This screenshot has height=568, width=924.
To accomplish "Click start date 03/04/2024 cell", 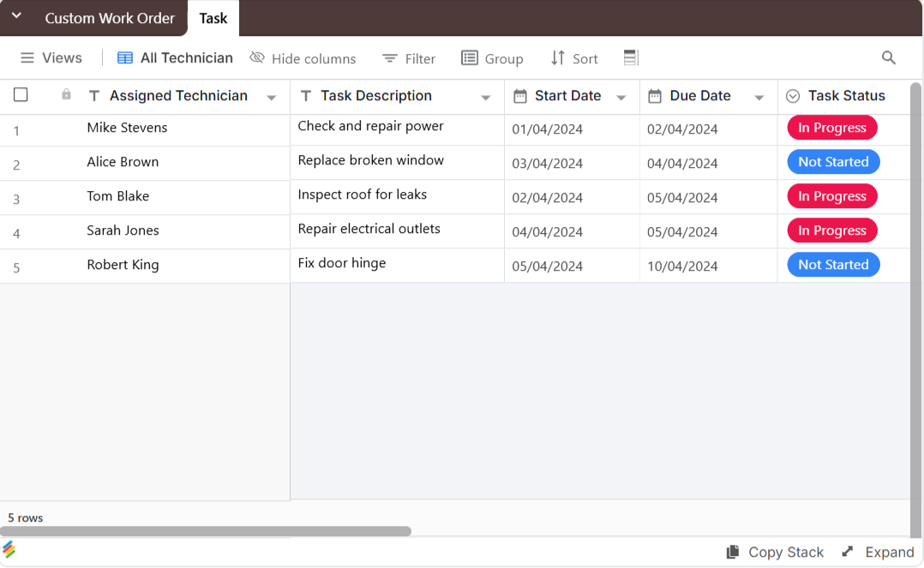I will tap(573, 164).
